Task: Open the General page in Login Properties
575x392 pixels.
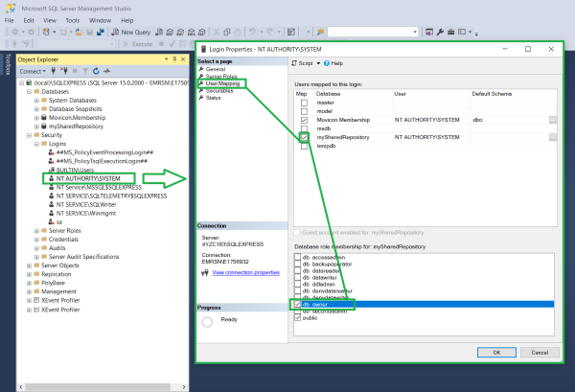Action: [215, 70]
